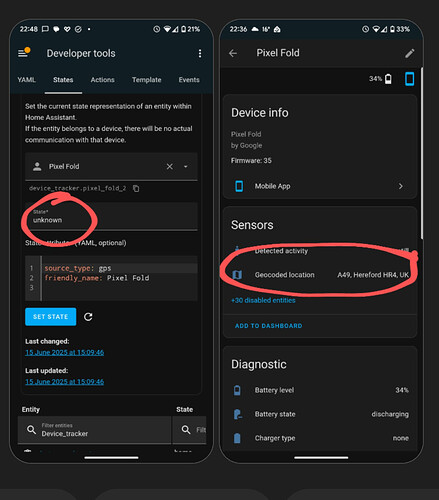Image resolution: width=439 pixels, height=500 pixels.
Task: Tap the blue phone device icon
Action: tap(409, 79)
